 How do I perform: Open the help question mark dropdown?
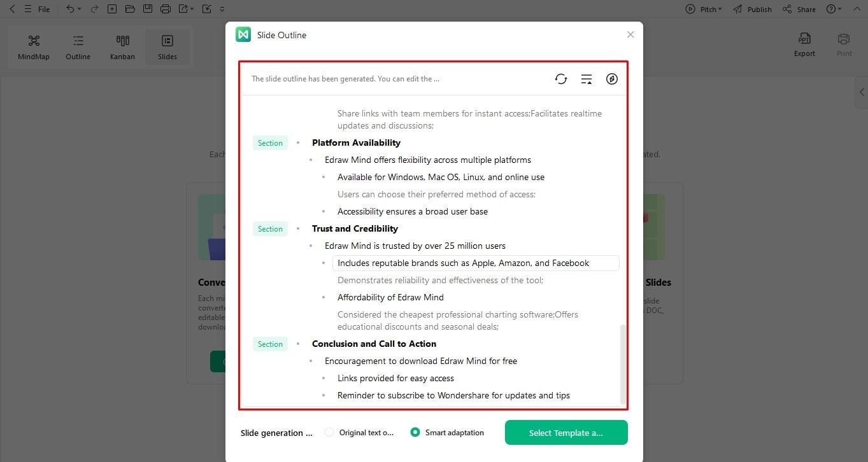834,9
